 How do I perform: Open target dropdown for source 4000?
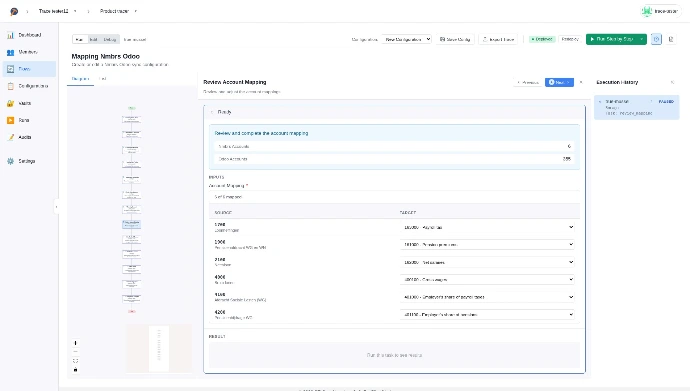click(x=487, y=279)
